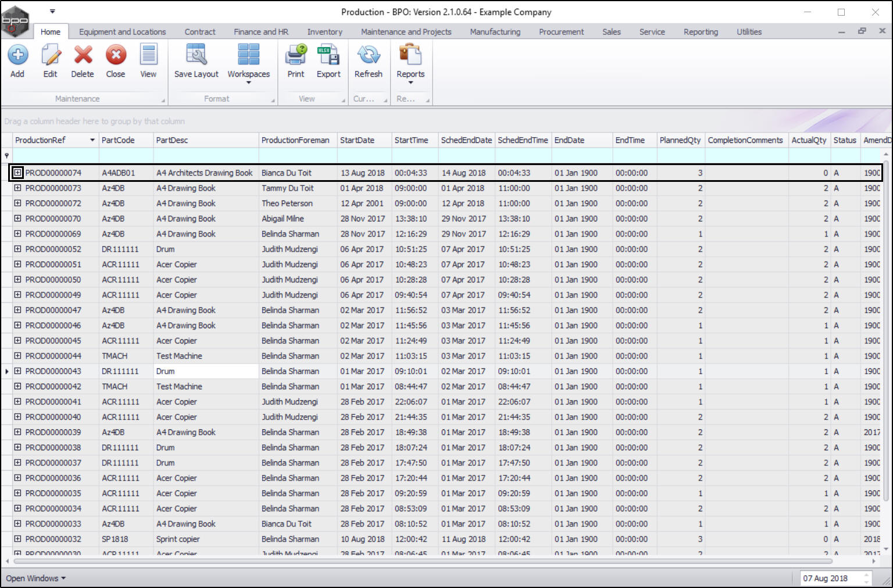Expand row PROD00000074
The image size is (893, 588).
[x=18, y=173]
